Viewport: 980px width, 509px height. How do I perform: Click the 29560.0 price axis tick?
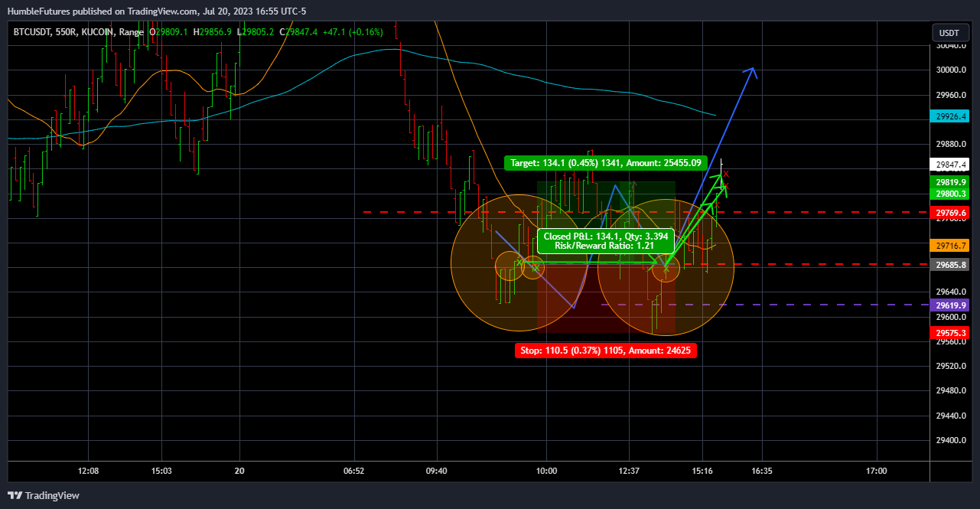click(x=951, y=341)
